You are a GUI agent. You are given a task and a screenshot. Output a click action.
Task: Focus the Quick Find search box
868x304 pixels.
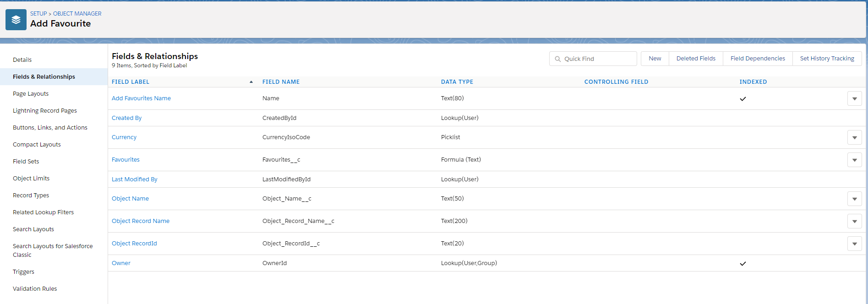[593, 59]
